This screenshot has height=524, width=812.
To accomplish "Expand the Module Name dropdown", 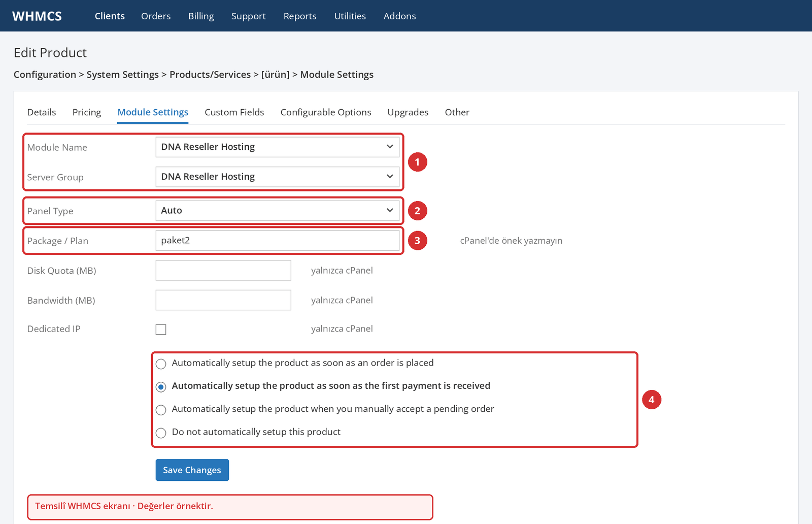I will point(277,147).
